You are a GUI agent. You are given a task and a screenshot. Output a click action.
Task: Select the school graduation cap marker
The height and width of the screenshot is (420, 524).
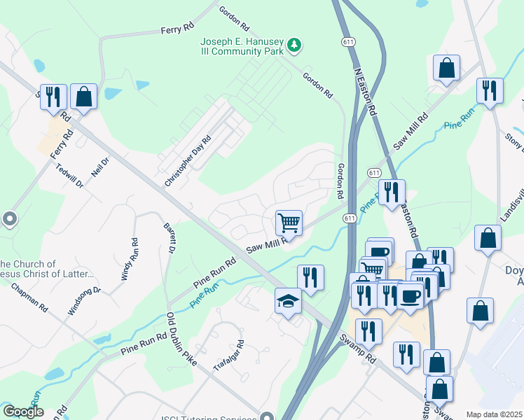[x=289, y=301]
